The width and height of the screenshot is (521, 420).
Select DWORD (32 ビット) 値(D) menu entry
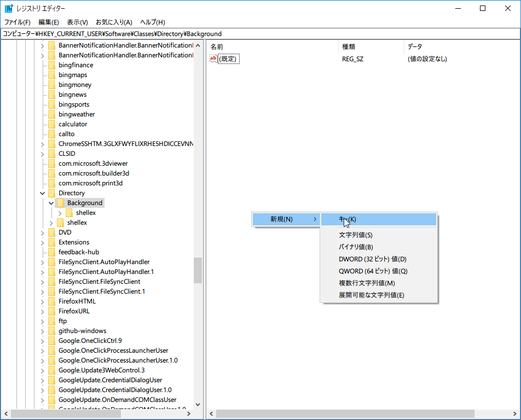point(372,259)
